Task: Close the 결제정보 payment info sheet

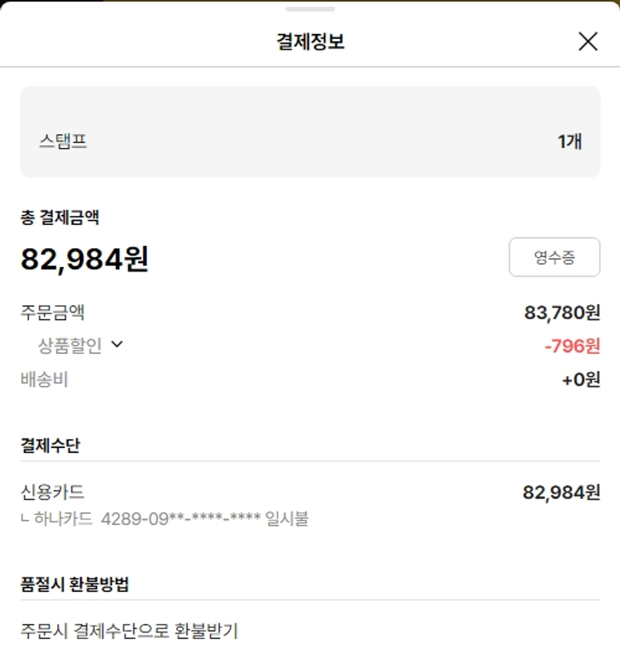Action: (588, 41)
